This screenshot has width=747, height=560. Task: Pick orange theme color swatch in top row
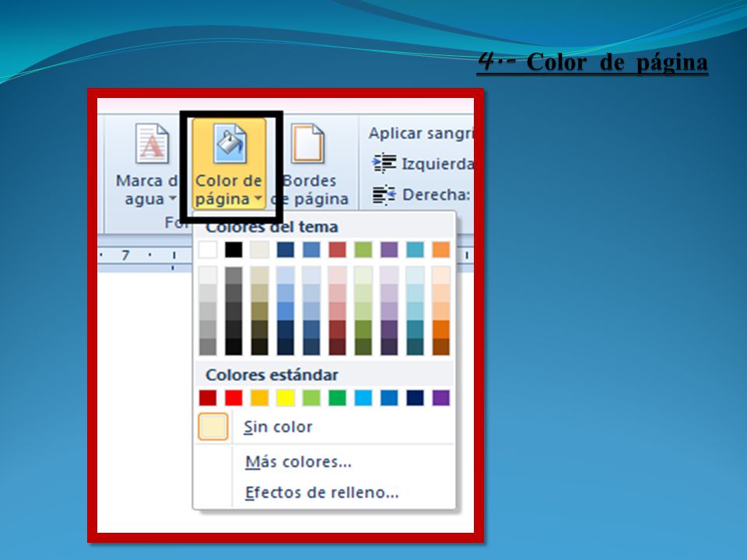[441, 250]
